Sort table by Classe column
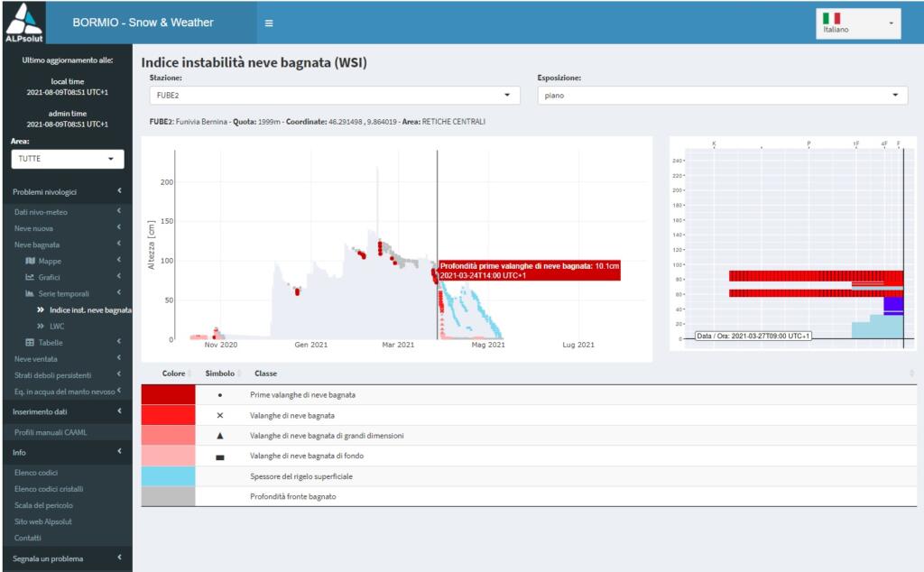The height and width of the screenshot is (572, 924). [x=266, y=374]
